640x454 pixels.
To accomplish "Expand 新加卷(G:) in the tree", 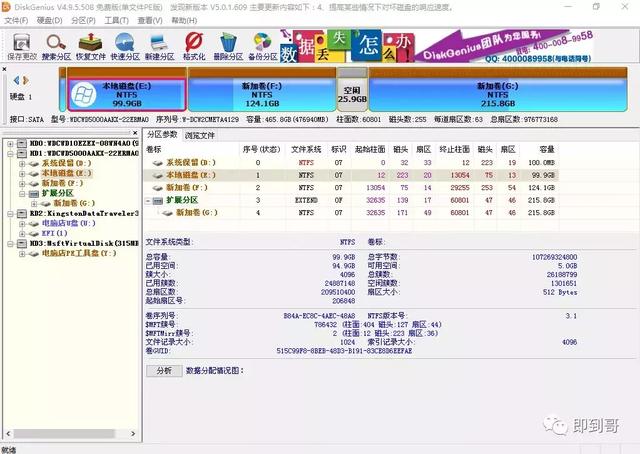I will [34, 203].
